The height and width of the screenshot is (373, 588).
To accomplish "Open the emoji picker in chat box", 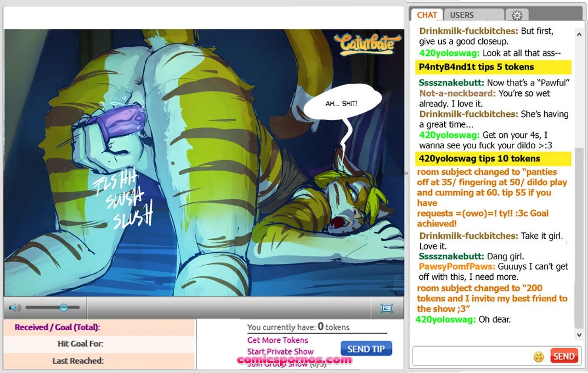I will tap(538, 356).
